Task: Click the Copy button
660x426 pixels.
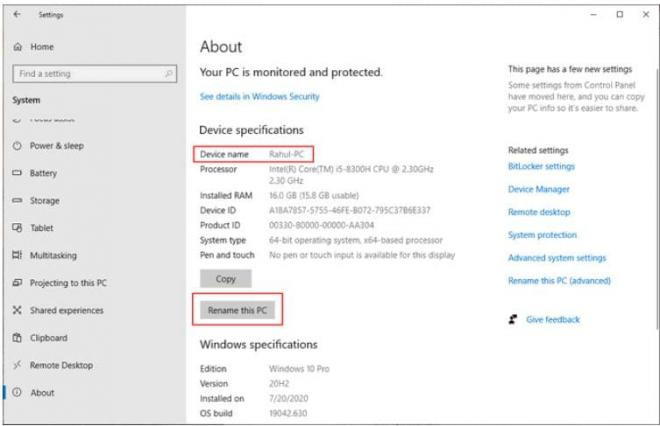Action: (226, 279)
